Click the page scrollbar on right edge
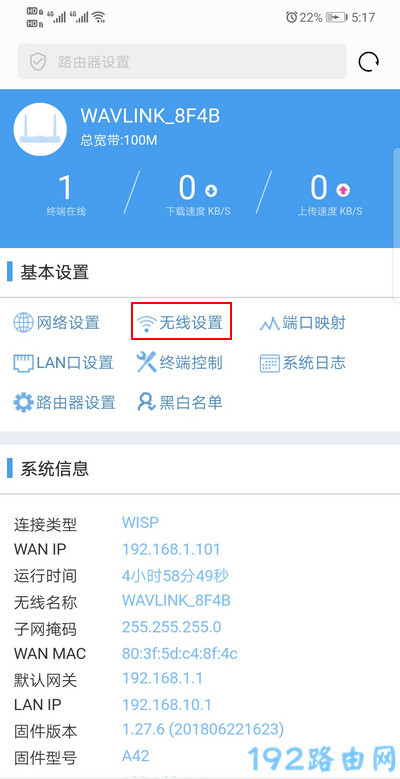 coord(397,225)
